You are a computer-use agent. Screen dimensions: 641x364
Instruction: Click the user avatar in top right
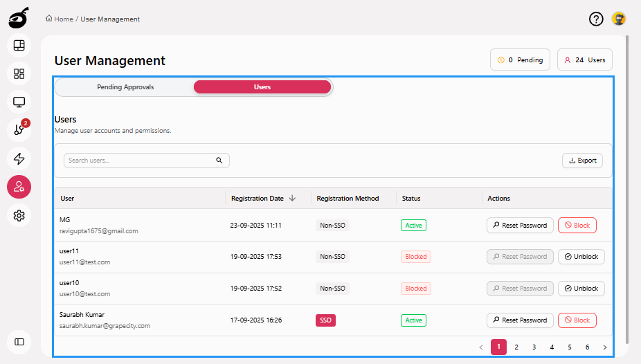(x=618, y=19)
